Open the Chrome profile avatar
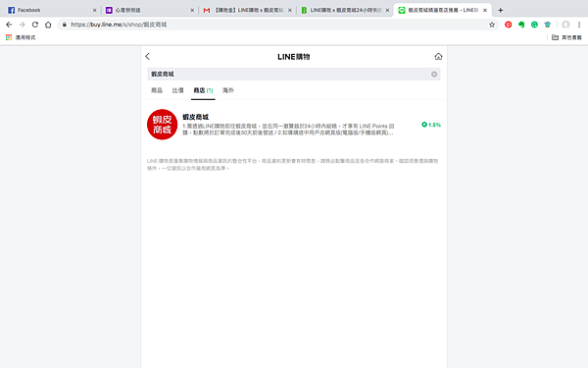This screenshot has width=588, height=368. (x=565, y=25)
